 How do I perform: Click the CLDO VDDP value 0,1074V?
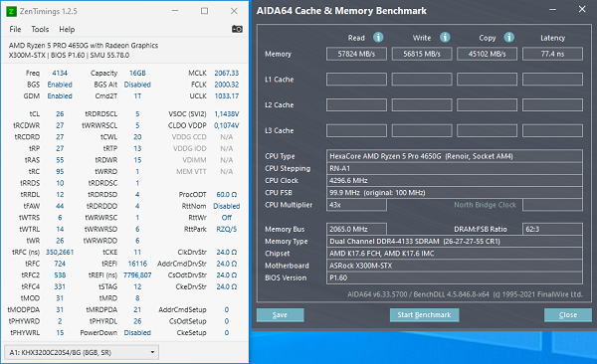[x=227, y=125]
